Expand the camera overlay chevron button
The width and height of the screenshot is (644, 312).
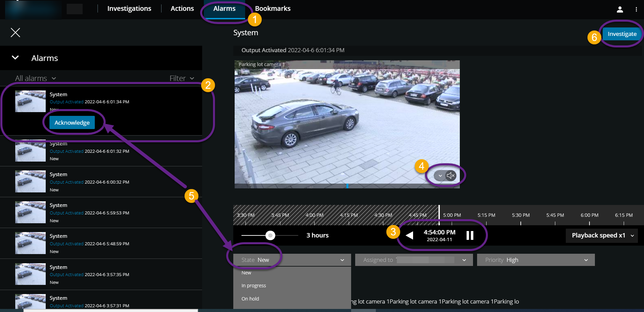pyautogui.click(x=440, y=175)
